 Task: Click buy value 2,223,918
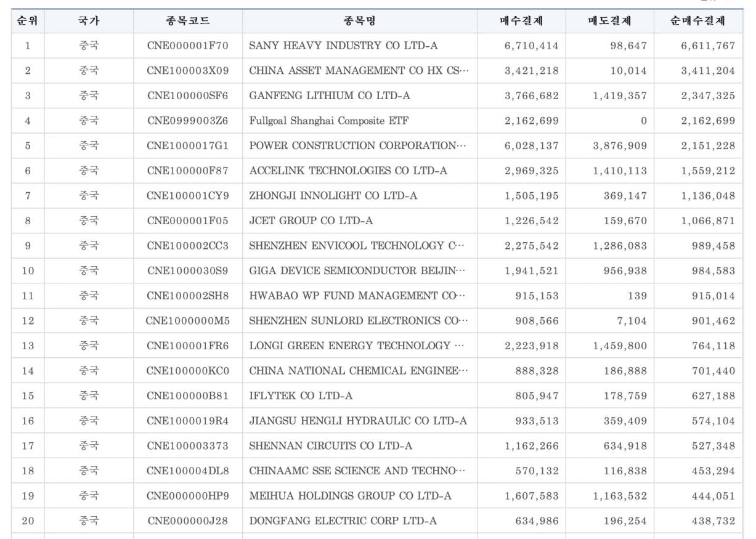coord(531,345)
